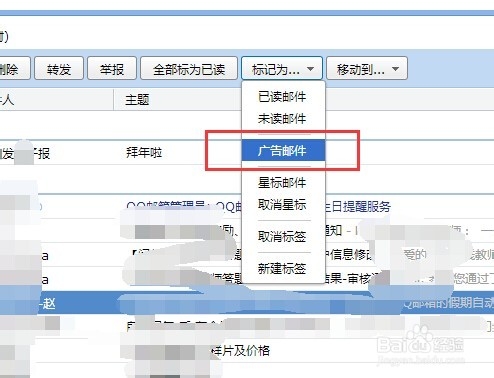This screenshot has height=378, width=494.
Task: Choose 新建标签 menu entry
Action: pyautogui.click(x=282, y=268)
